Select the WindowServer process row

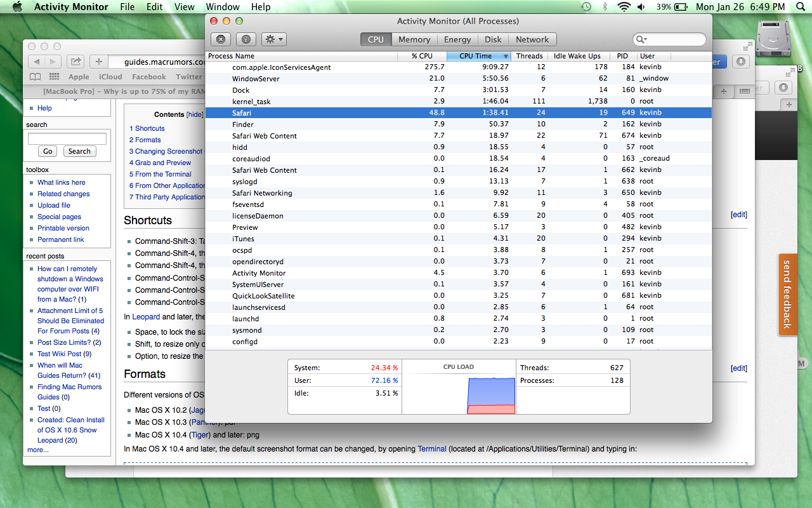459,78
